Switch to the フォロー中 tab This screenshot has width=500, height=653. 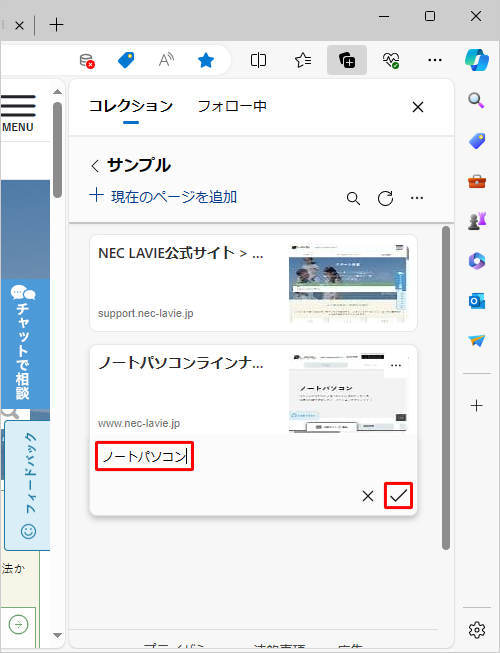pos(232,106)
